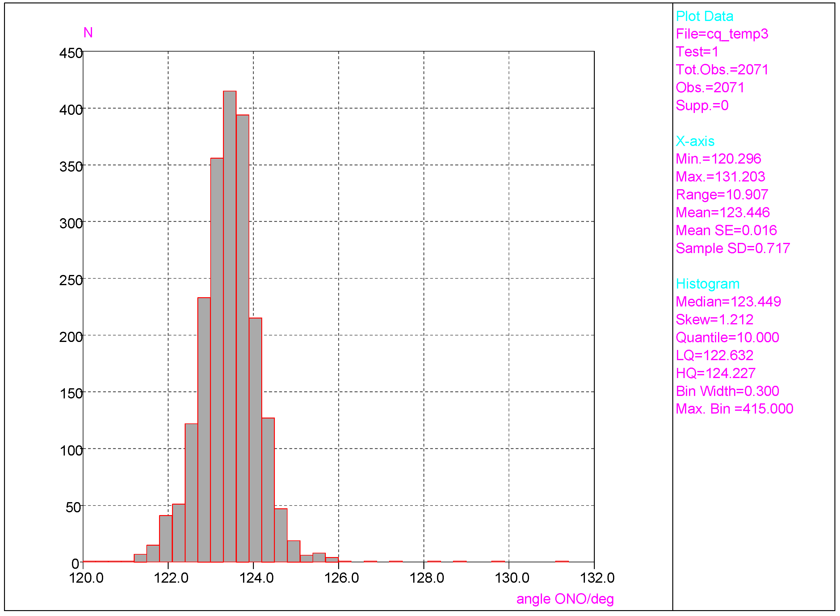Click the 'Max. Bin =415.000' entry
The height and width of the screenshot is (616, 840).
(x=734, y=409)
